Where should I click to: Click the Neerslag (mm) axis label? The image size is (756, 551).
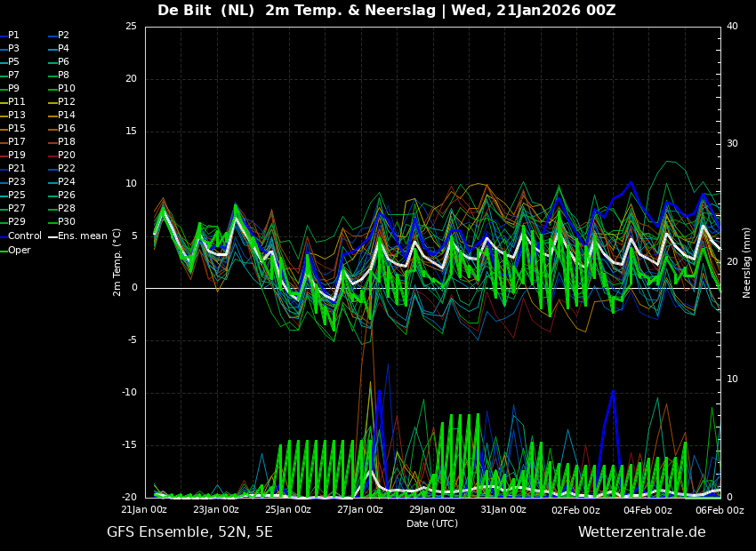(747, 262)
